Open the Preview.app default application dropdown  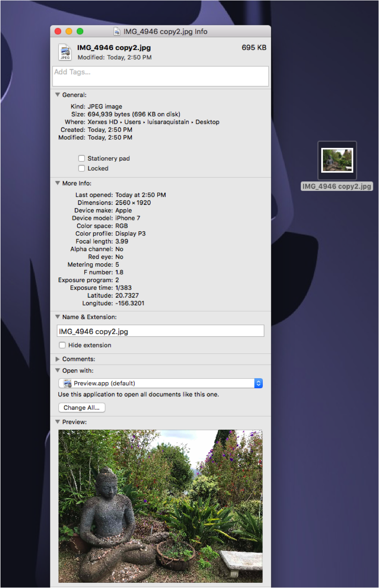160,384
